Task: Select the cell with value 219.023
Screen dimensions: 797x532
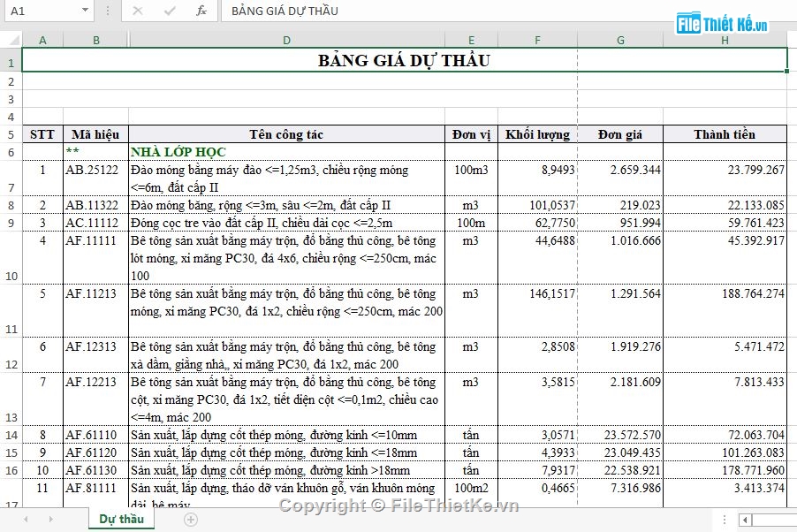Action: 620,205
